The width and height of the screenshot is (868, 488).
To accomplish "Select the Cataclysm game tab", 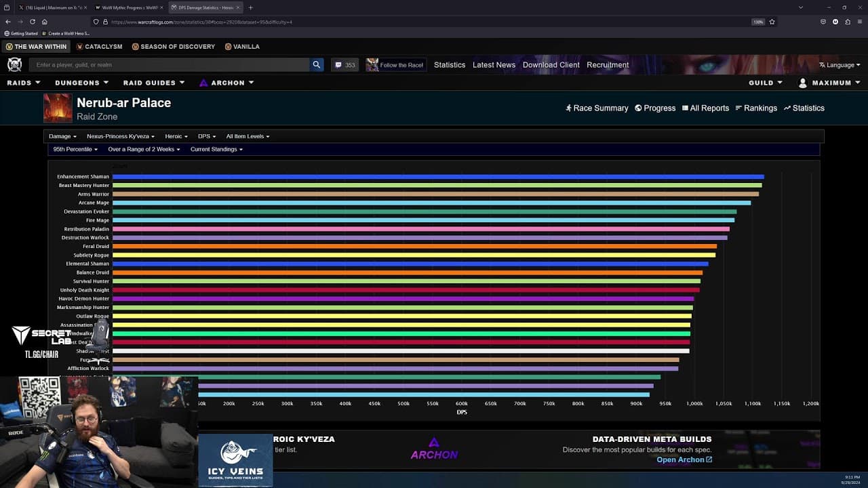I will tap(99, 47).
